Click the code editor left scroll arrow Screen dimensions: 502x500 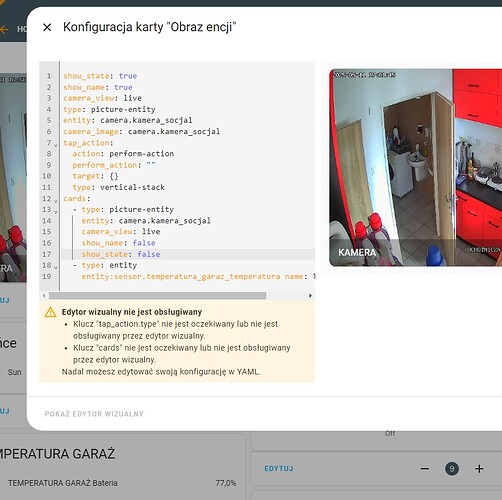click(44, 296)
